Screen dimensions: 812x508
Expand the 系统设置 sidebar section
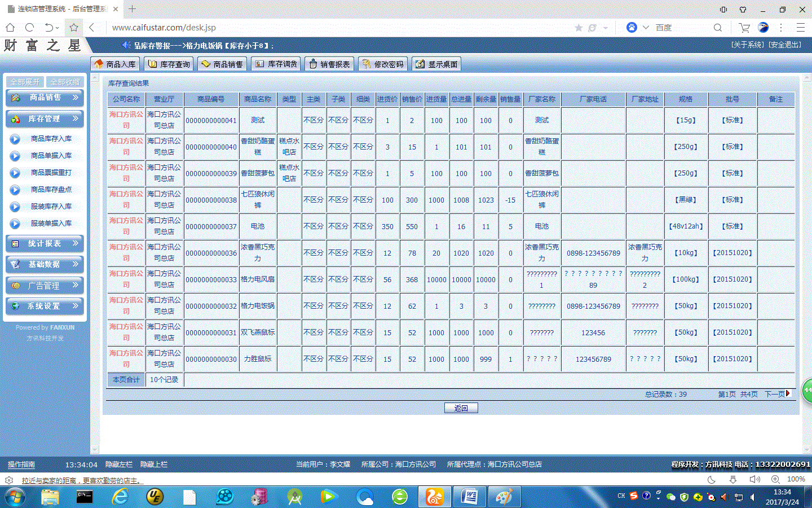[x=45, y=306]
